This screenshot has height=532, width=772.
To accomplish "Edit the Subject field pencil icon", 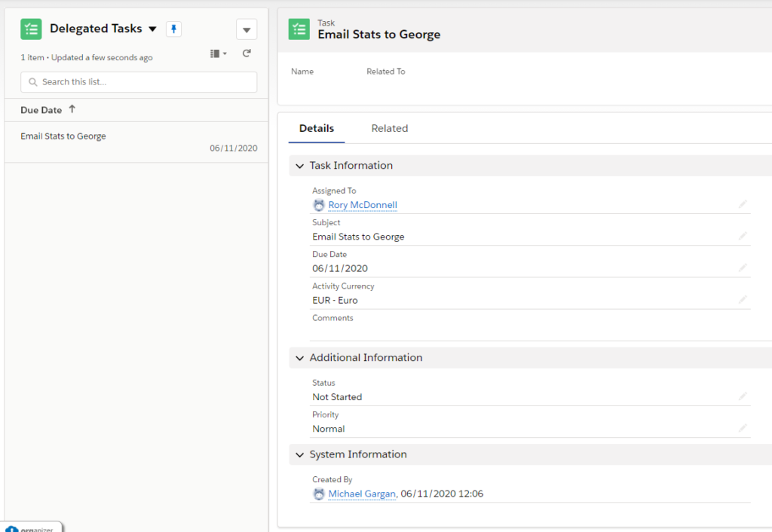I will pyautogui.click(x=743, y=236).
